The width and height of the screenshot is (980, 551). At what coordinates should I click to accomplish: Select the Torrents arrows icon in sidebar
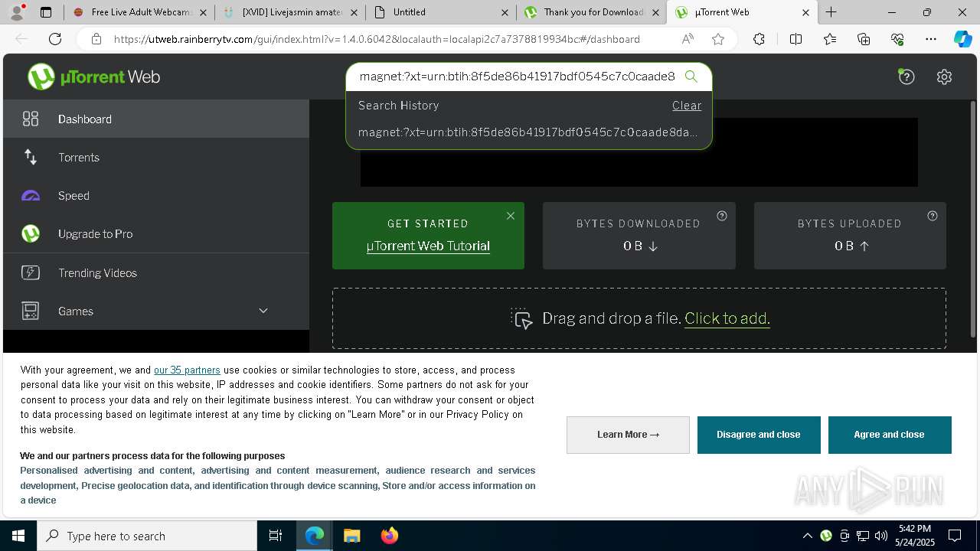point(31,157)
